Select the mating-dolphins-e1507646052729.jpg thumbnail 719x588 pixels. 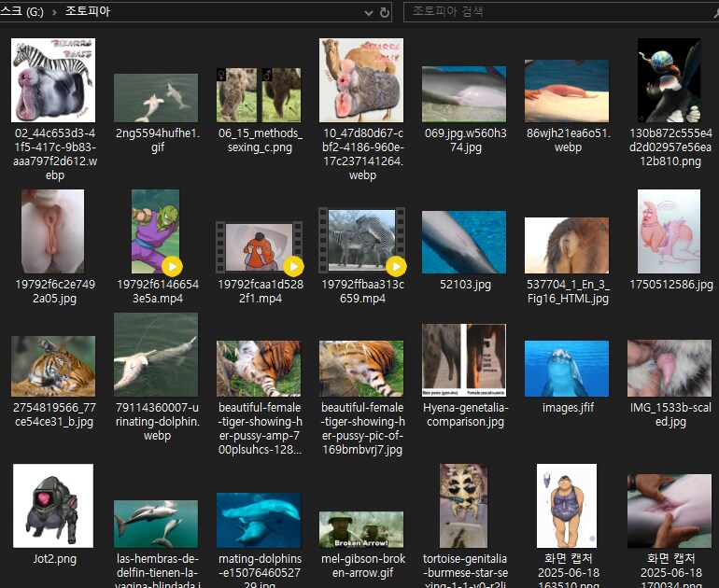pos(259,520)
